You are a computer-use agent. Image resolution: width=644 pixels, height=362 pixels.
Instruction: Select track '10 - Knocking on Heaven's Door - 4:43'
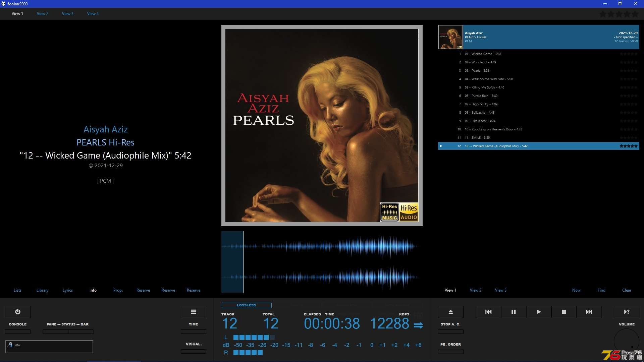click(x=539, y=129)
